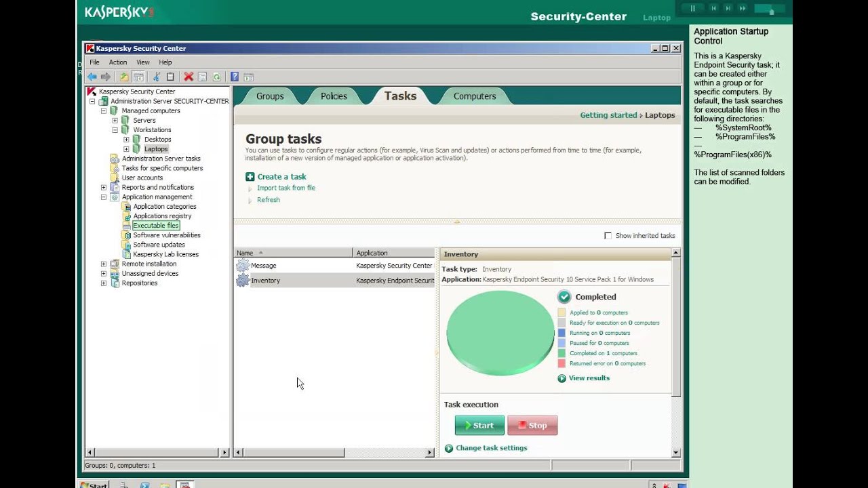Click the gear icon of the Message task
This screenshot has width=868, height=488.
(242, 266)
